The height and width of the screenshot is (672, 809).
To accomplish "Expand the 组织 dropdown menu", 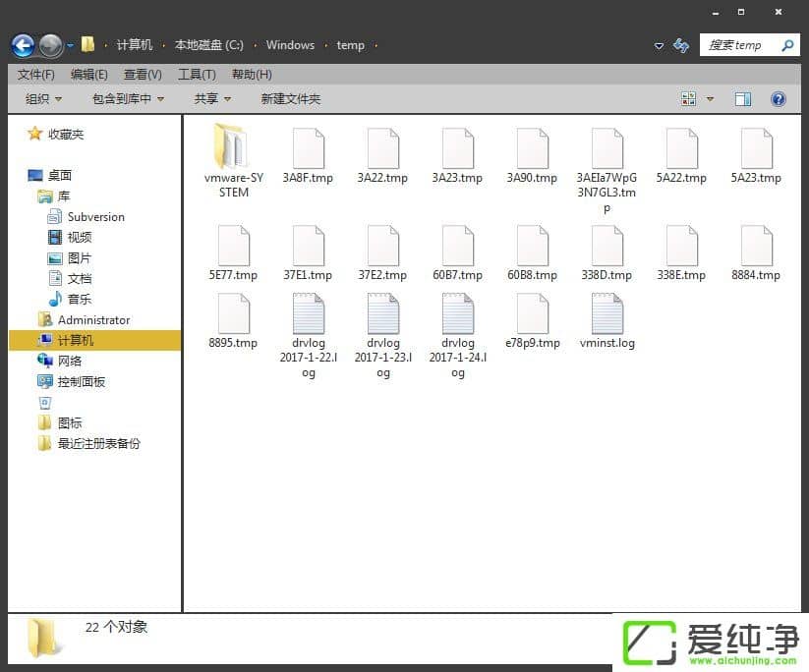I will 43,99.
